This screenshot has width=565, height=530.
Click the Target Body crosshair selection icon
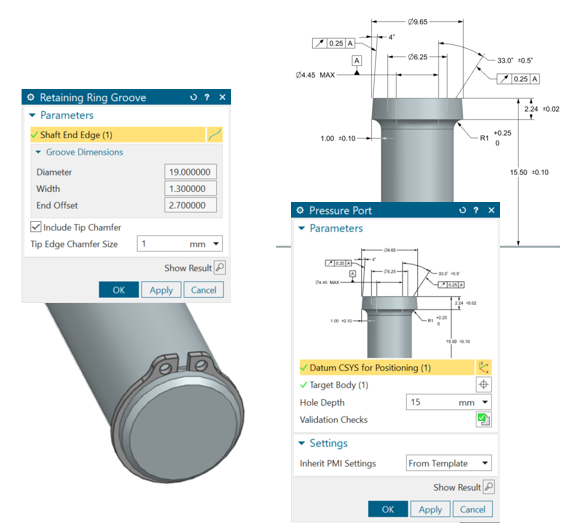(484, 384)
